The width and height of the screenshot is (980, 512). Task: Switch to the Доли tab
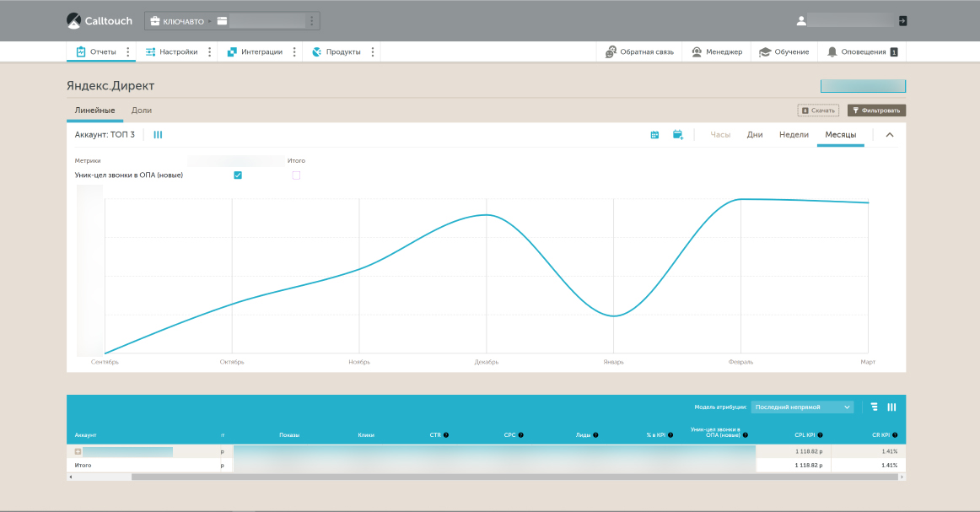(x=141, y=110)
